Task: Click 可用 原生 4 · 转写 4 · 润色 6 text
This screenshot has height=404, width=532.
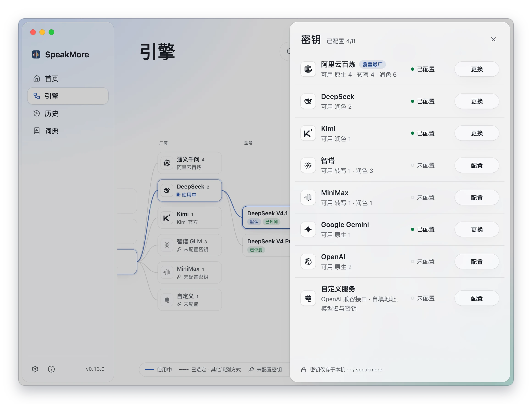Action: (359, 75)
